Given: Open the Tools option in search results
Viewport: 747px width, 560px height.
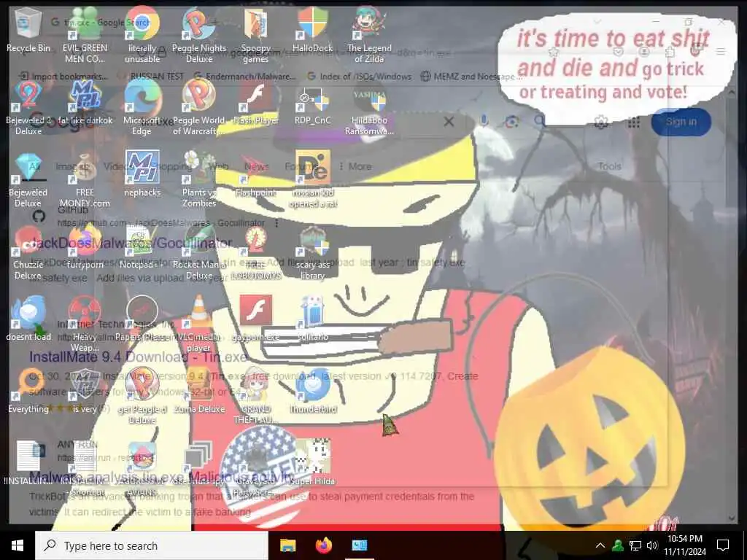Looking at the screenshot, I should pos(609,166).
